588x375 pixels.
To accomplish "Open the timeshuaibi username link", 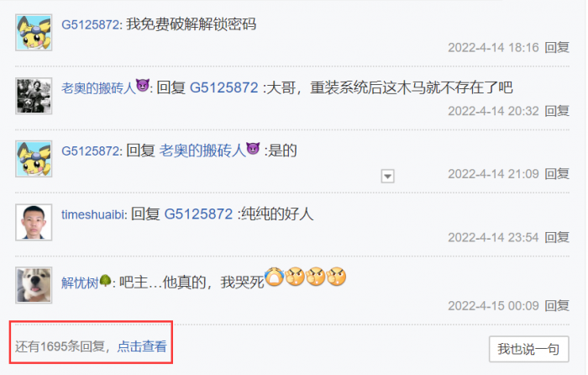I will tap(93, 214).
